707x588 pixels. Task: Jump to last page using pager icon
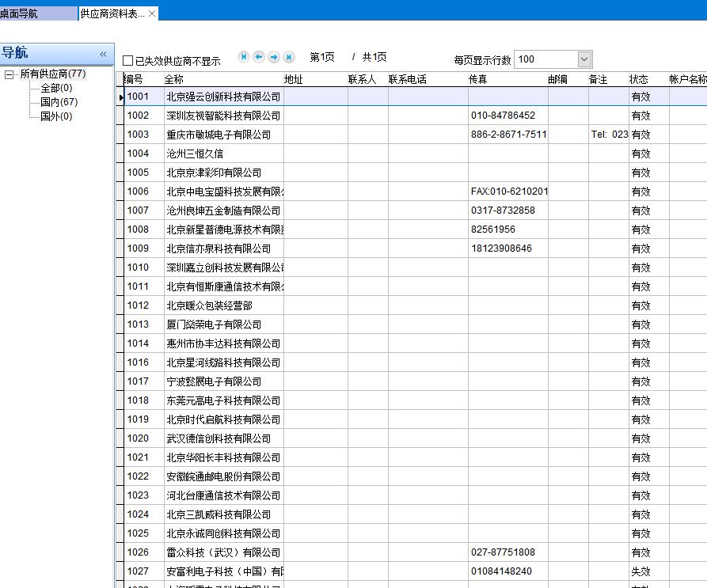(x=289, y=57)
